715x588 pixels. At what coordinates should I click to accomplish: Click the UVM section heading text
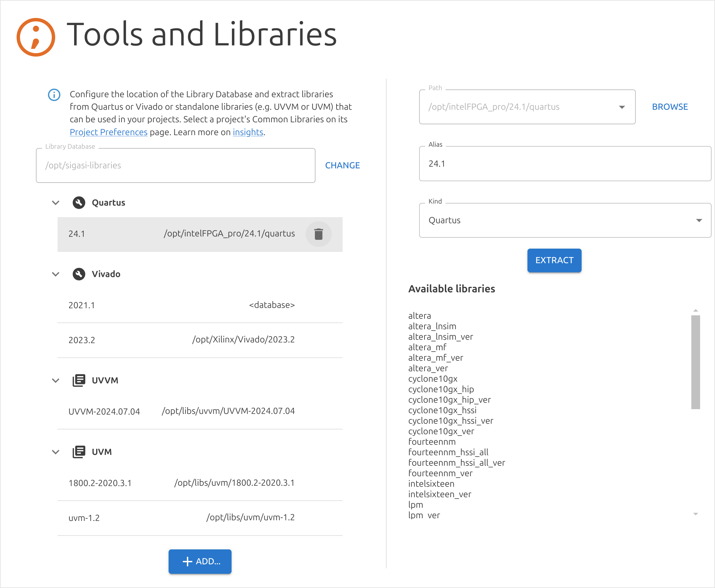[102, 452]
